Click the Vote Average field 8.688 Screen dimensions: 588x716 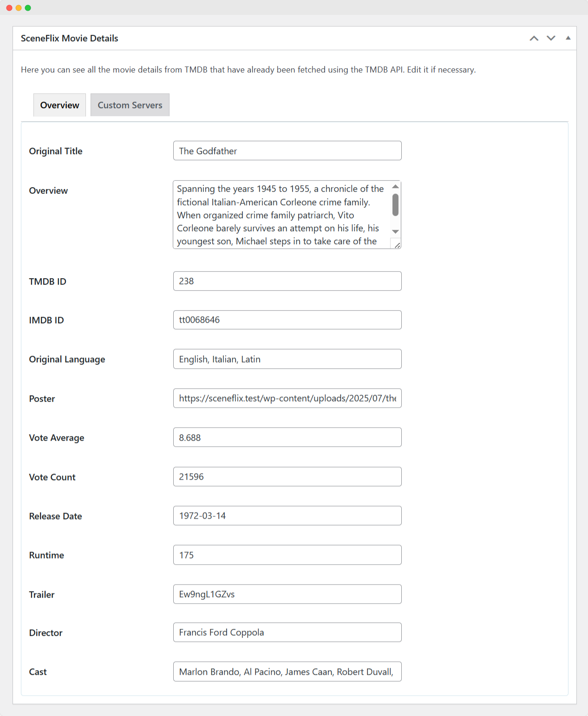point(287,437)
